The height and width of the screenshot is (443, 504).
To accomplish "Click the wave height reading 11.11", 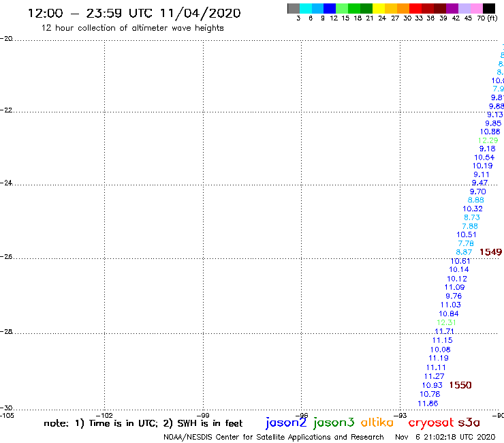I will [436, 367].
